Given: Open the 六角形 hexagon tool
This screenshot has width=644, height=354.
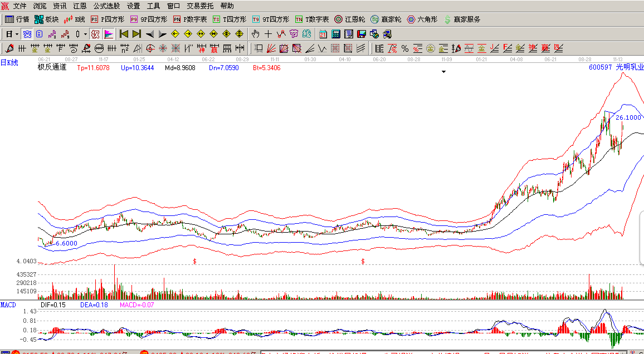Looking at the screenshot, I should point(423,19).
